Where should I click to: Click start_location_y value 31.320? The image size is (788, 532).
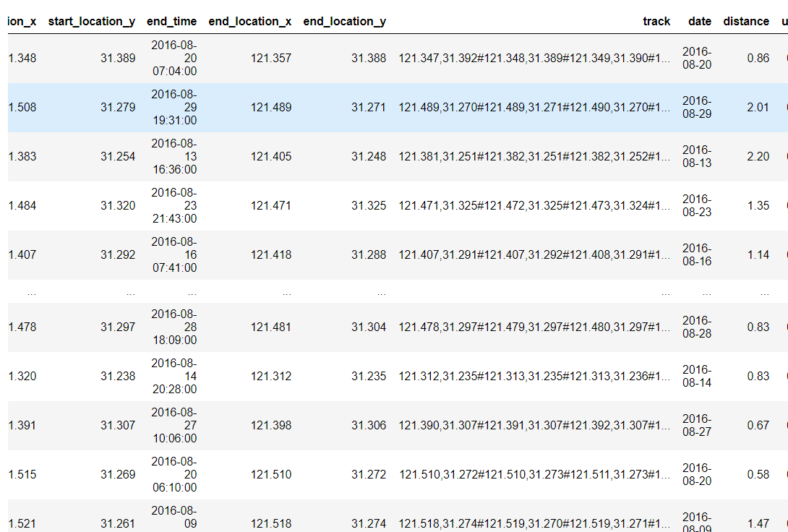click(118, 206)
